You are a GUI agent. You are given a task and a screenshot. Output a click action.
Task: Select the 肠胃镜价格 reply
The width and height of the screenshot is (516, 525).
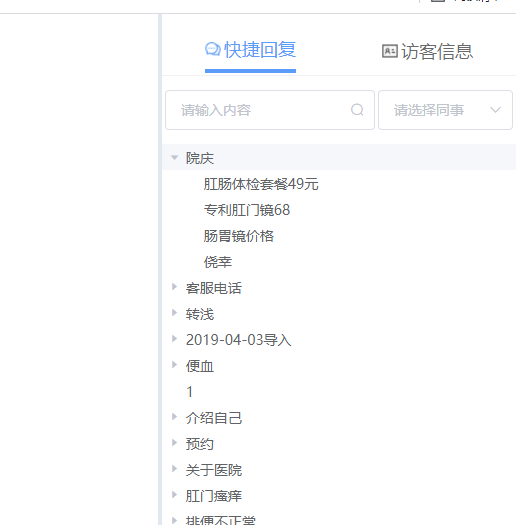pyautogui.click(x=238, y=236)
